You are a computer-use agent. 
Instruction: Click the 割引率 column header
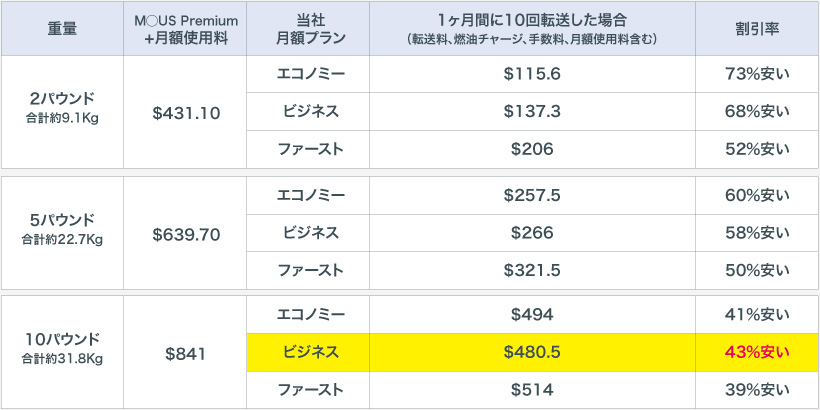(757, 28)
